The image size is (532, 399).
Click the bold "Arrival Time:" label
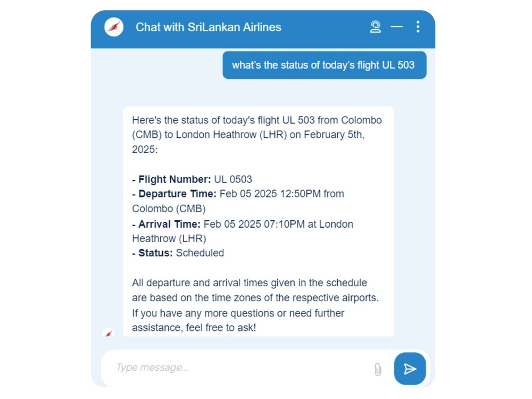(x=169, y=225)
